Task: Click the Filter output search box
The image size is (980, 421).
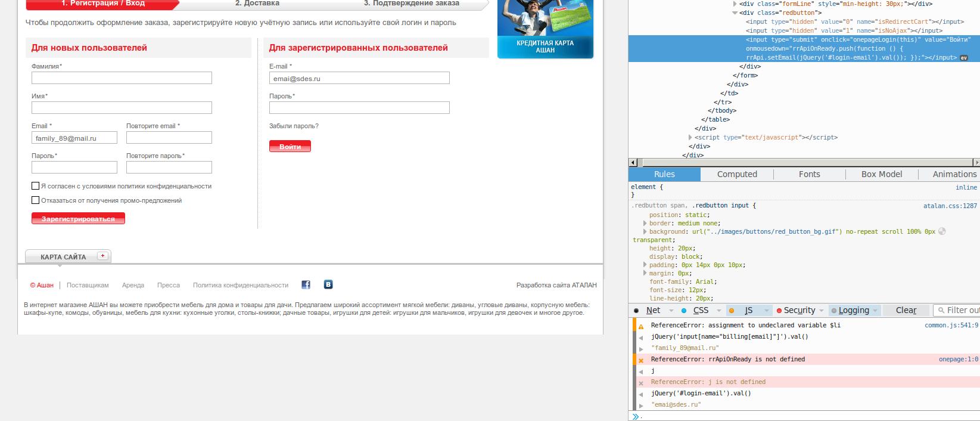Action: tap(957, 310)
